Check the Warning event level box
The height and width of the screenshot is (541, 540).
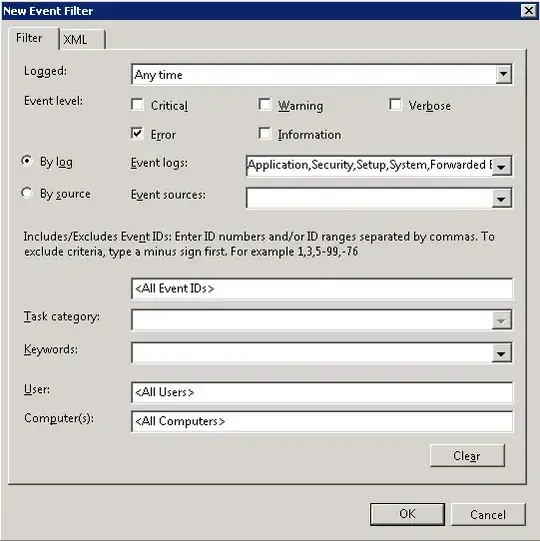[265, 105]
